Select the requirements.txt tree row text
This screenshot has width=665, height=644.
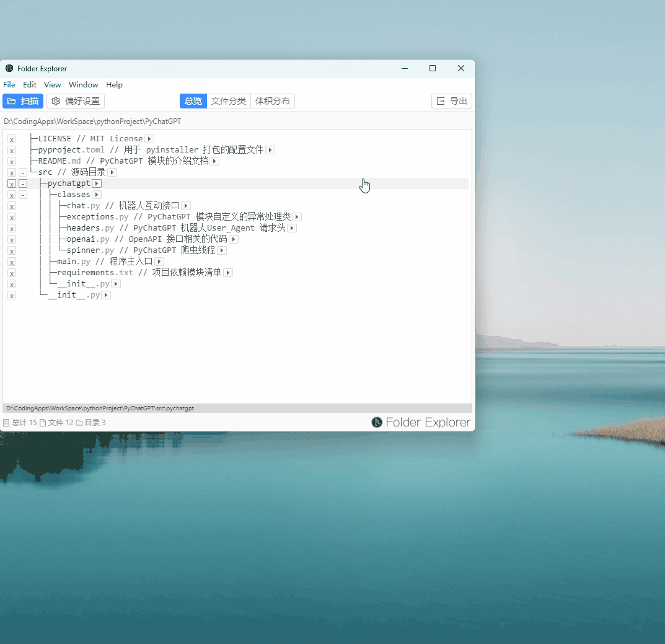click(x=139, y=273)
